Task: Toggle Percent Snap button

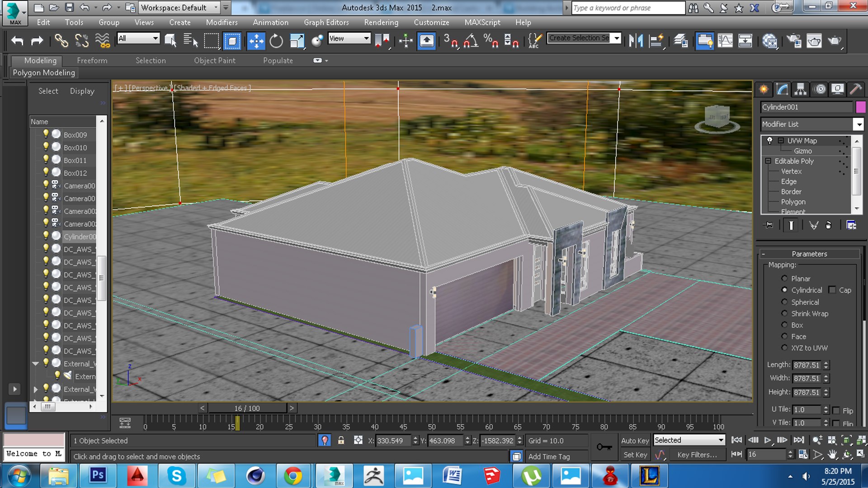Action: click(x=491, y=41)
